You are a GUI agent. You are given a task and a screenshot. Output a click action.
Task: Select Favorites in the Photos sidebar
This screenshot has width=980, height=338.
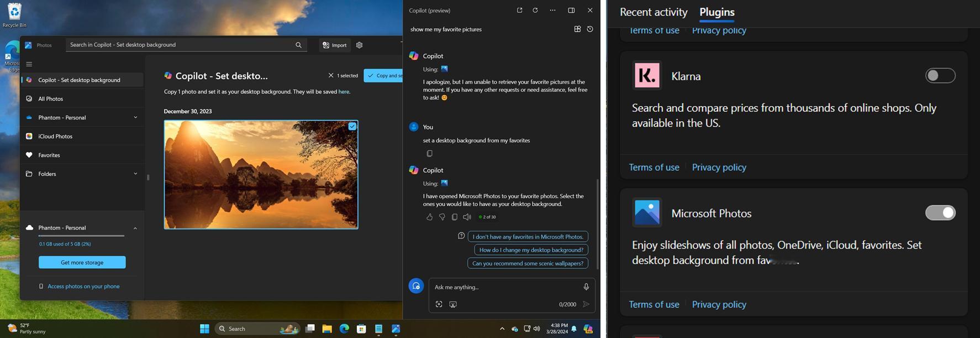pos(82,155)
